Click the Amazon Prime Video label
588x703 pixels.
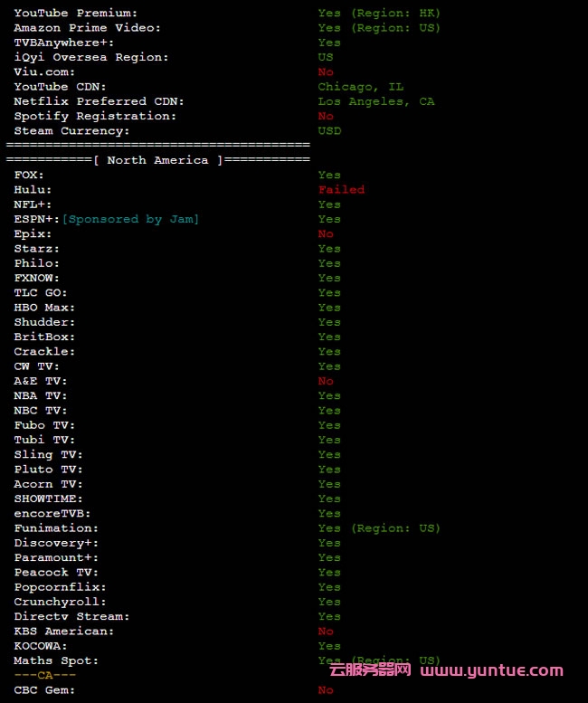[x=87, y=28]
